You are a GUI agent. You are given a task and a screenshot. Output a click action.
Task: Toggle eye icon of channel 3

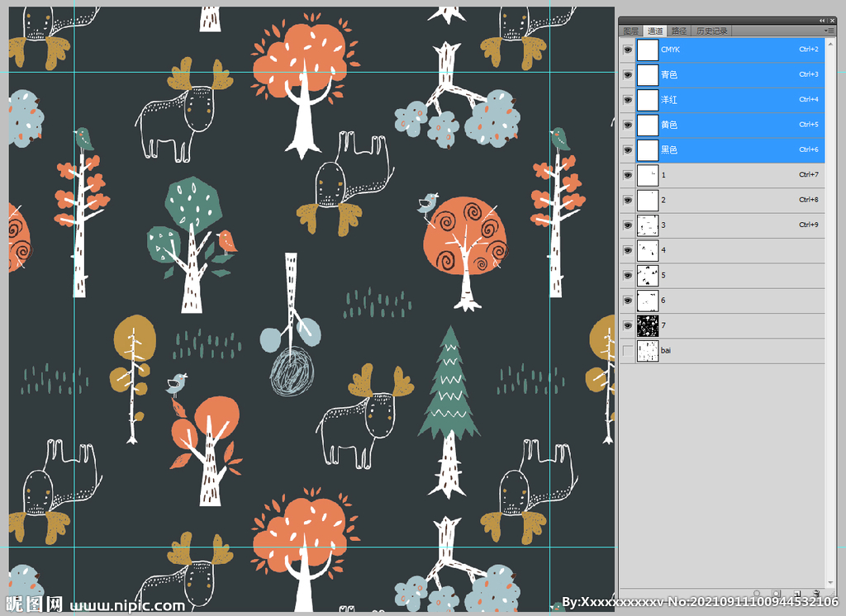[x=628, y=225]
